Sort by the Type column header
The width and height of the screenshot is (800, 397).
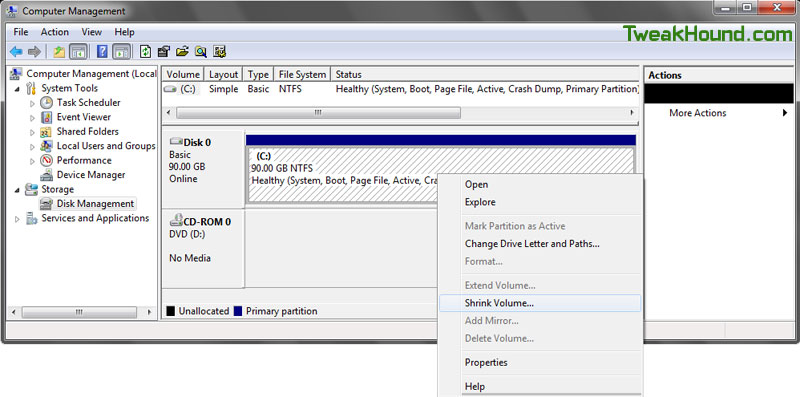[258, 75]
